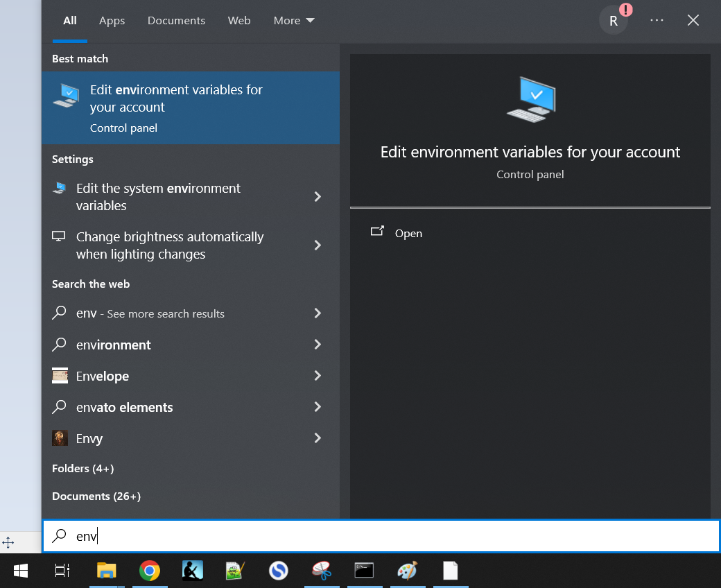Click the R user account avatar

click(x=614, y=21)
